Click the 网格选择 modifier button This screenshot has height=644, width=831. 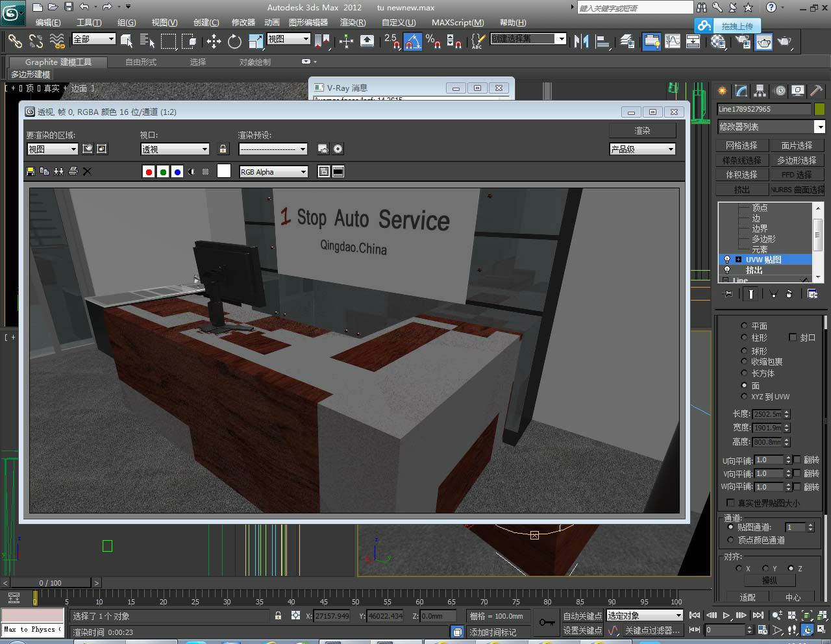[x=741, y=145]
